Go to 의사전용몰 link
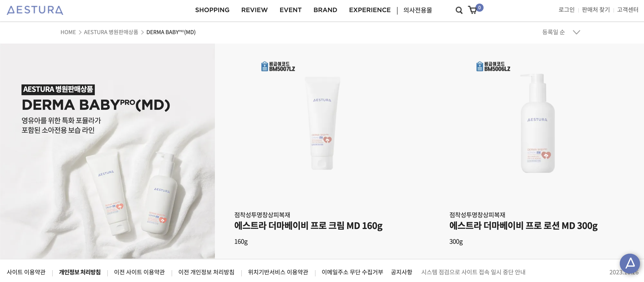The image size is (644, 282). (417, 10)
